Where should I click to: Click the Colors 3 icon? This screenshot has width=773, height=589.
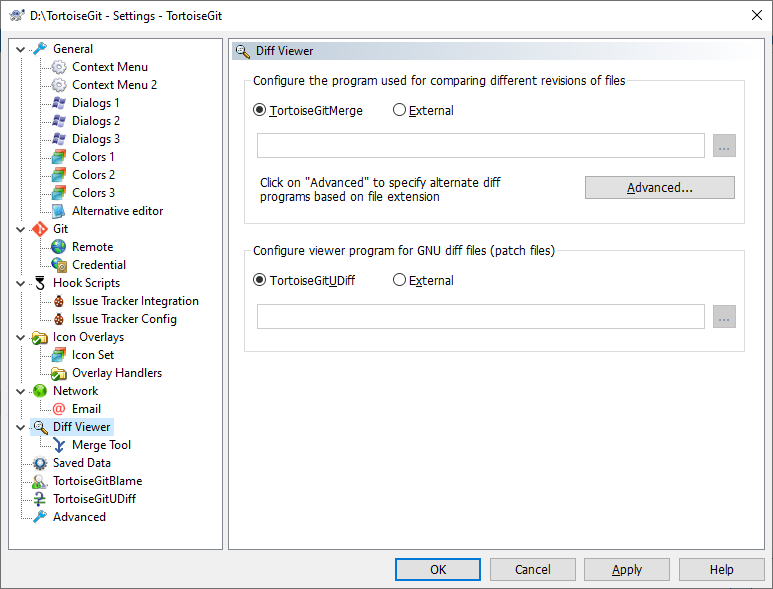point(59,193)
